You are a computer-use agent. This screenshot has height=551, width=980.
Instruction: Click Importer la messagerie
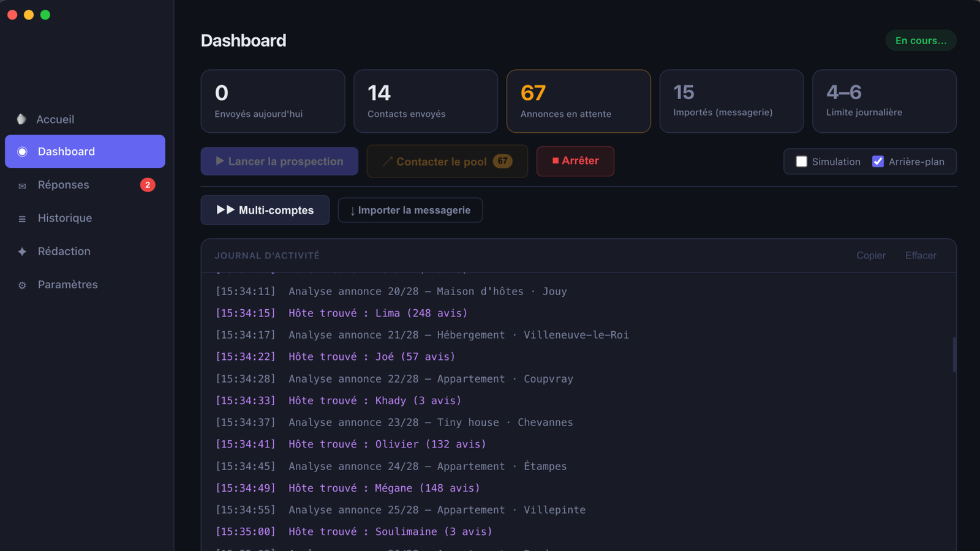click(x=410, y=210)
